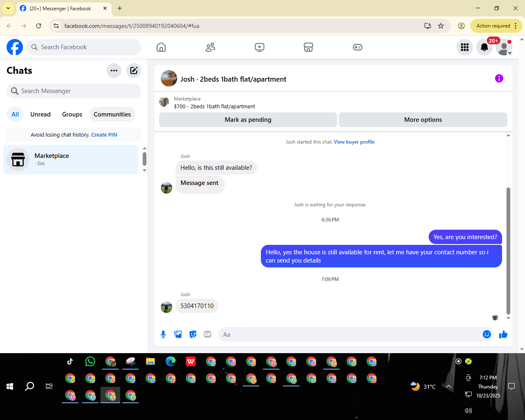Click the Action required button in Chrome
Image resolution: width=525 pixels, height=420 pixels.
tap(496, 26)
